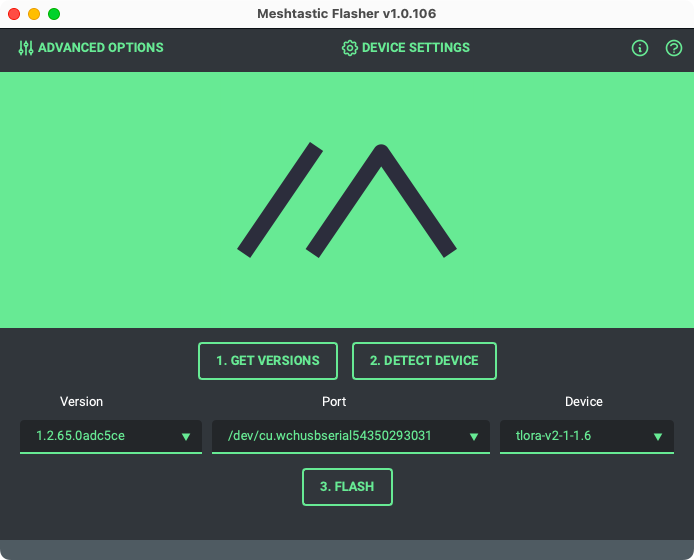Open the info circle icon
This screenshot has width=694, height=560.
[x=640, y=48]
